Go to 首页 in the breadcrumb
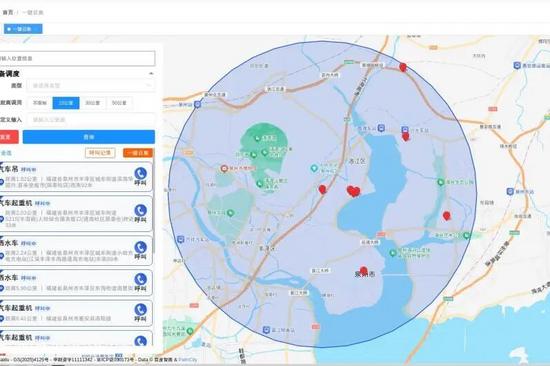This screenshot has width=550, height=366. [8, 12]
